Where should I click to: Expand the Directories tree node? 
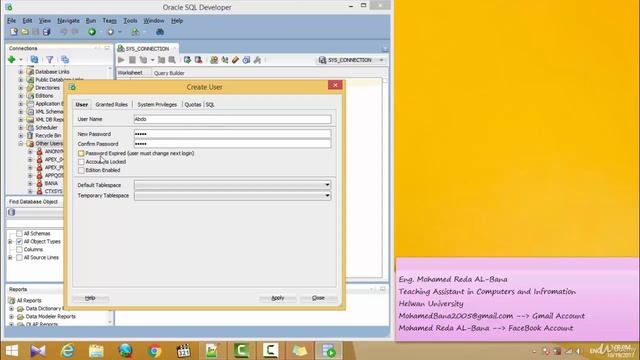(x=21, y=88)
